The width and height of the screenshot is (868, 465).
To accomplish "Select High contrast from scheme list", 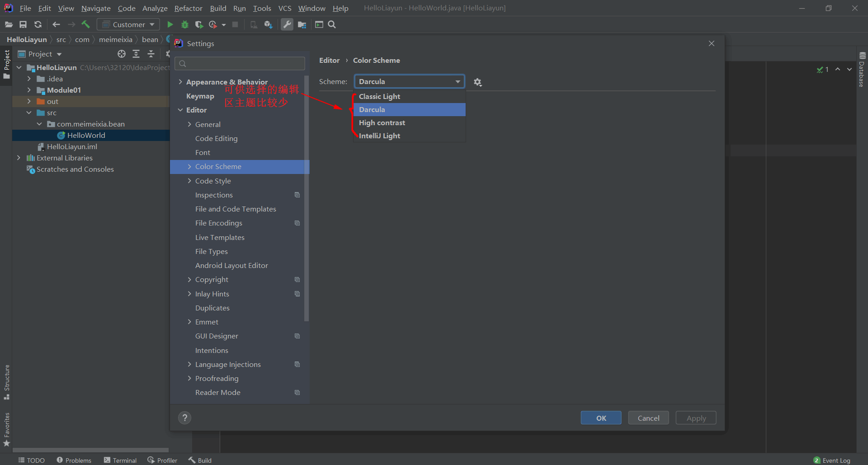I will click(410, 122).
